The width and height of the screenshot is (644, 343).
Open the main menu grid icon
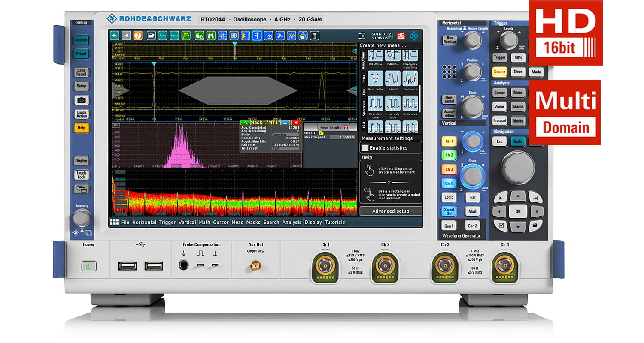pos(114,222)
